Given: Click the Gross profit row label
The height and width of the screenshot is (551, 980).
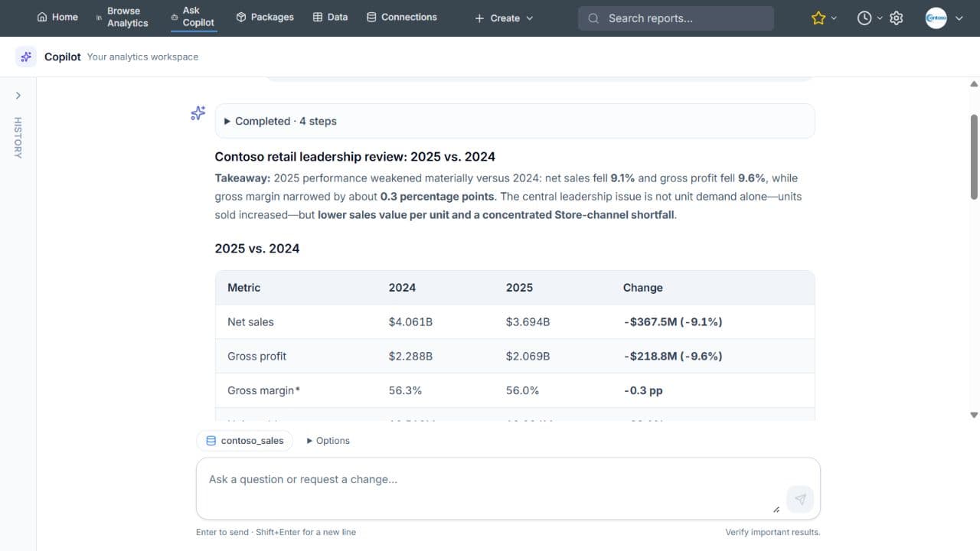Looking at the screenshot, I should point(257,356).
